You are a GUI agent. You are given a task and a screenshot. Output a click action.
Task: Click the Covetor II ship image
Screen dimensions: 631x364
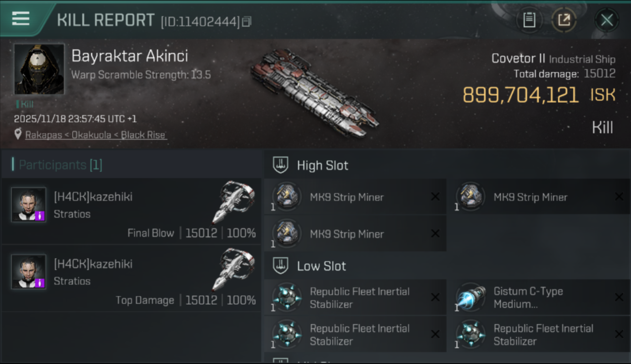point(315,93)
